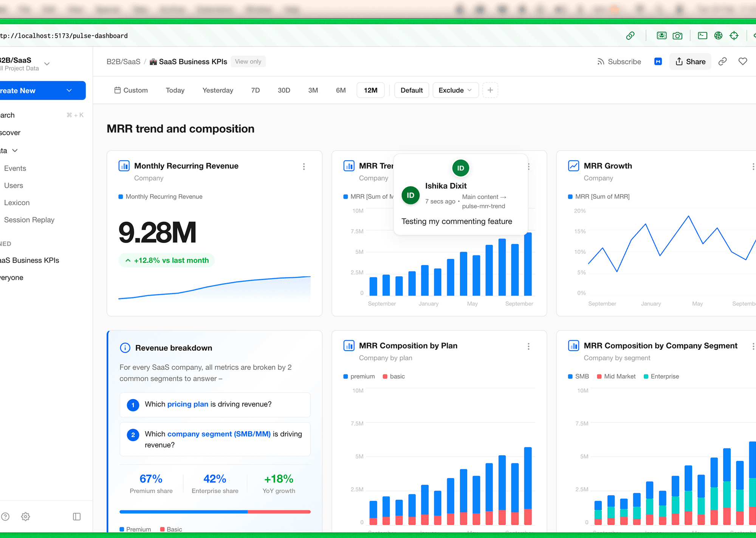The image size is (756, 538).
Task: Open settings gear in sidebar footer
Action: tap(25, 516)
